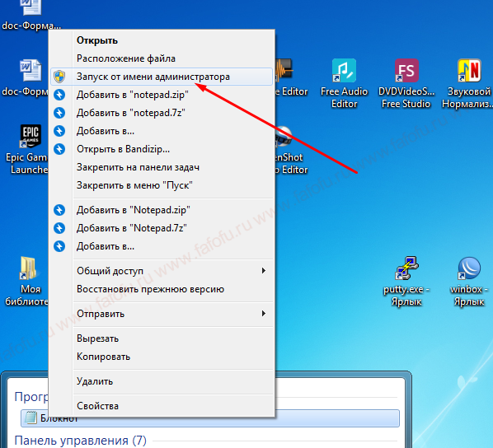Select the putty.exe shortcut icon
Image resolution: width=493 pixels, height=448 pixels.
coord(406,268)
